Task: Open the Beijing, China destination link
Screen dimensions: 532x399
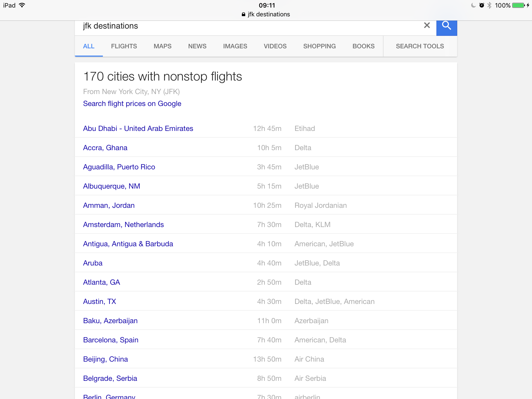Action: click(x=105, y=359)
